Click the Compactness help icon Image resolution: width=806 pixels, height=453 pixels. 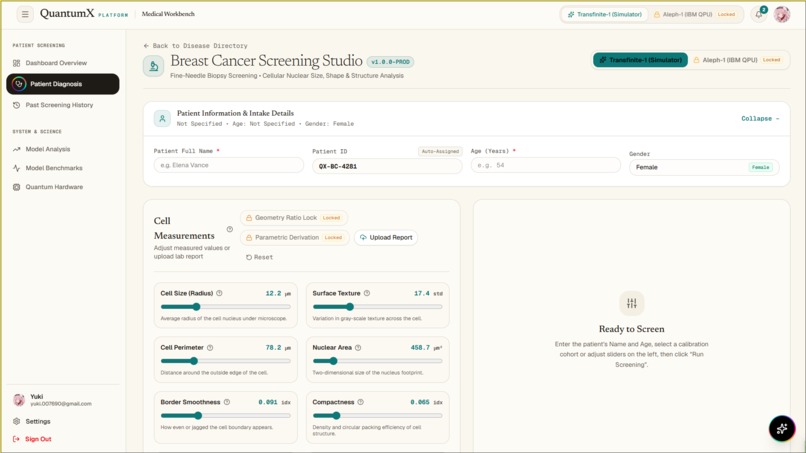pyautogui.click(x=361, y=402)
